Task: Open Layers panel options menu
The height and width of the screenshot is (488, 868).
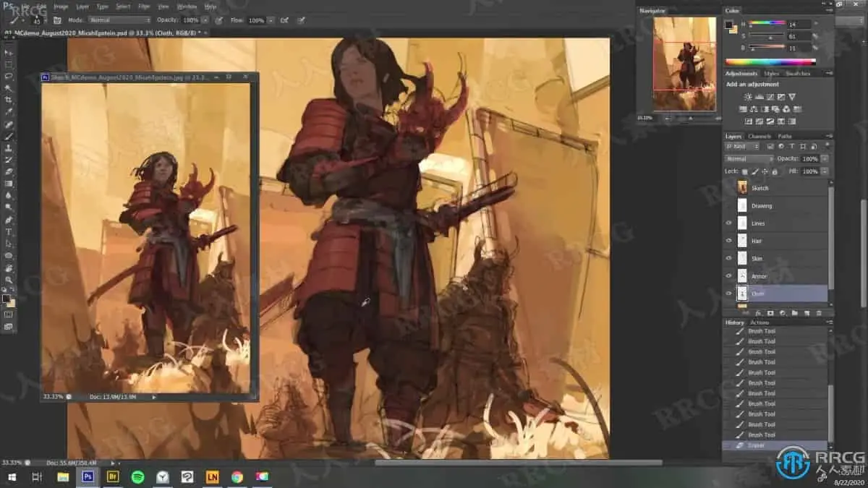Action: coord(829,136)
